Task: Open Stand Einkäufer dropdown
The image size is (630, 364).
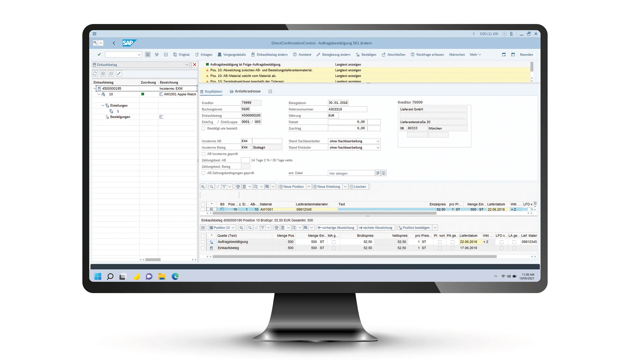Action: 378,148
